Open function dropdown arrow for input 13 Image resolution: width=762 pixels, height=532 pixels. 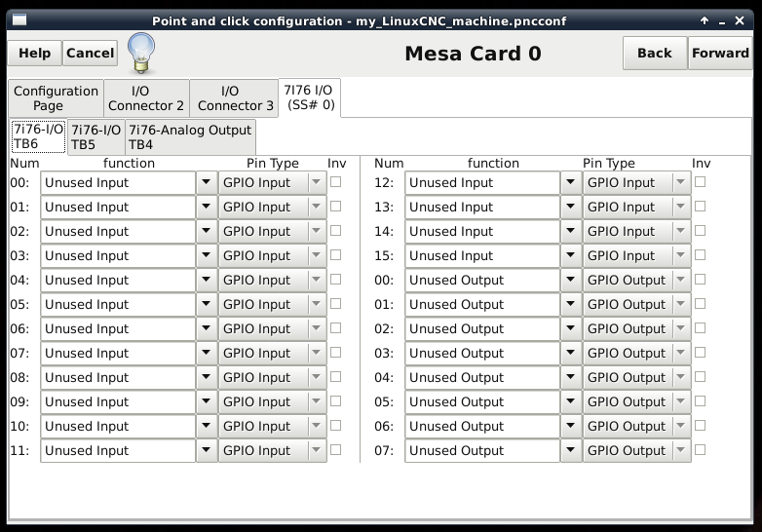[571, 207]
